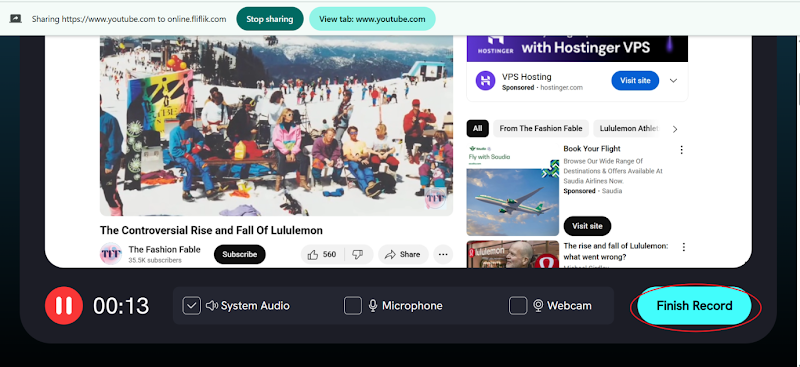The image size is (800, 367).
Task: Click the Hostinger logo icon beside VPS Hosting
Action: click(x=485, y=81)
